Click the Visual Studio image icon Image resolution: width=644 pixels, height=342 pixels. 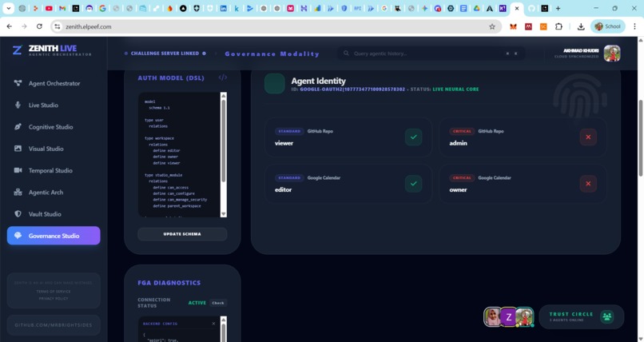[x=18, y=149]
